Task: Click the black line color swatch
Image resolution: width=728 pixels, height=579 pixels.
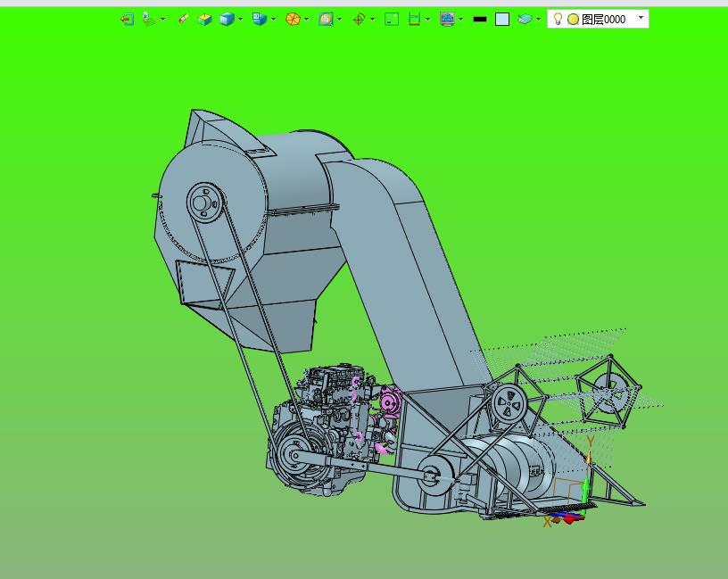Action: click(480, 20)
